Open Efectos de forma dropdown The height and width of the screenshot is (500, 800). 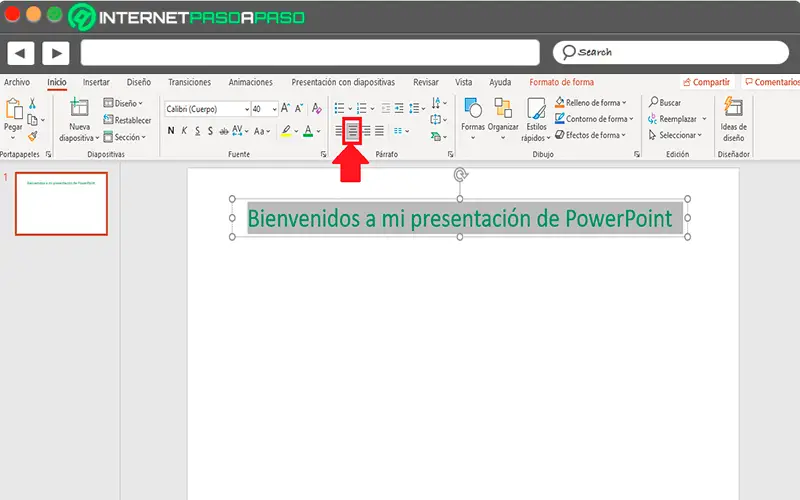pyautogui.click(x=590, y=135)
